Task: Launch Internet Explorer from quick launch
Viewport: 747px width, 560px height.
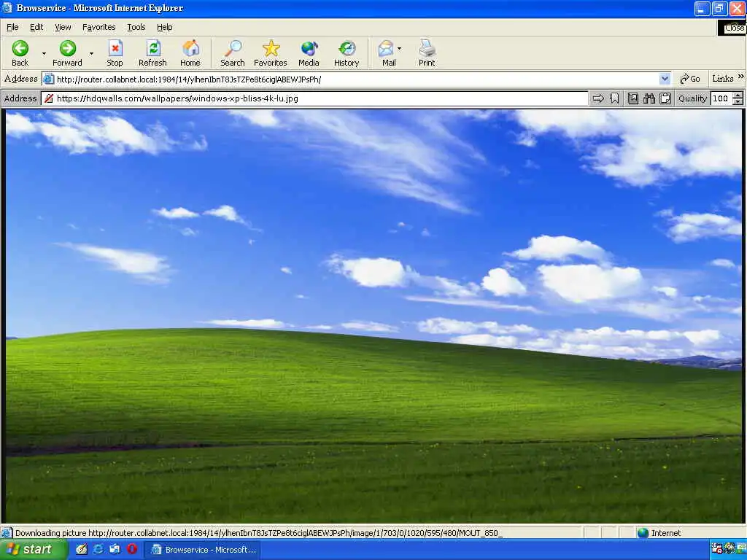Action: pos(98,550)
